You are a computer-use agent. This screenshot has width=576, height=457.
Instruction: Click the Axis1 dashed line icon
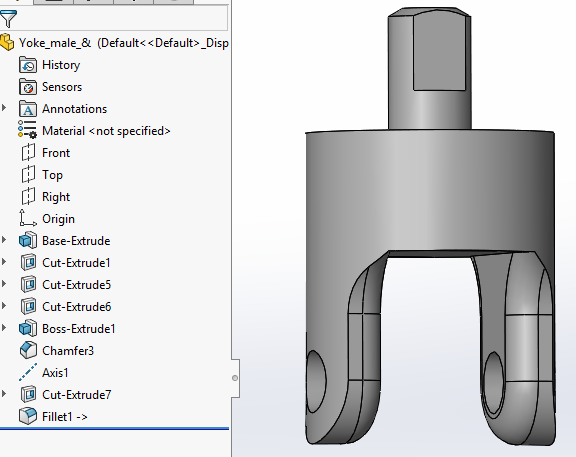(28, 372)
